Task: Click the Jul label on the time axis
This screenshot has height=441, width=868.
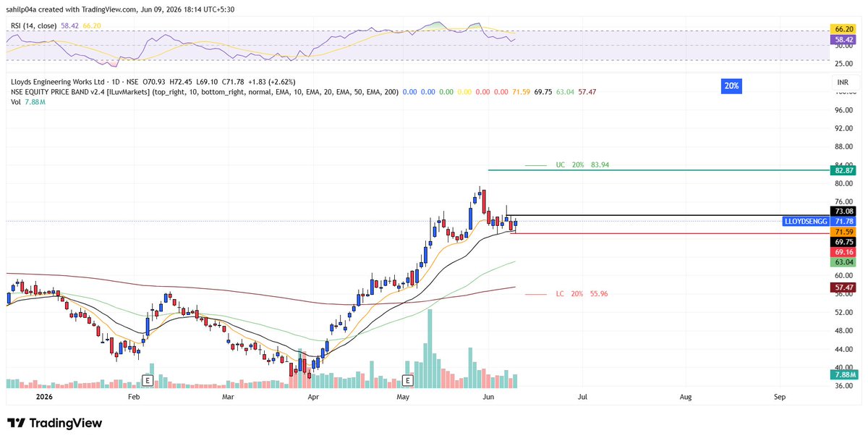Action: [x=581, y=398]
